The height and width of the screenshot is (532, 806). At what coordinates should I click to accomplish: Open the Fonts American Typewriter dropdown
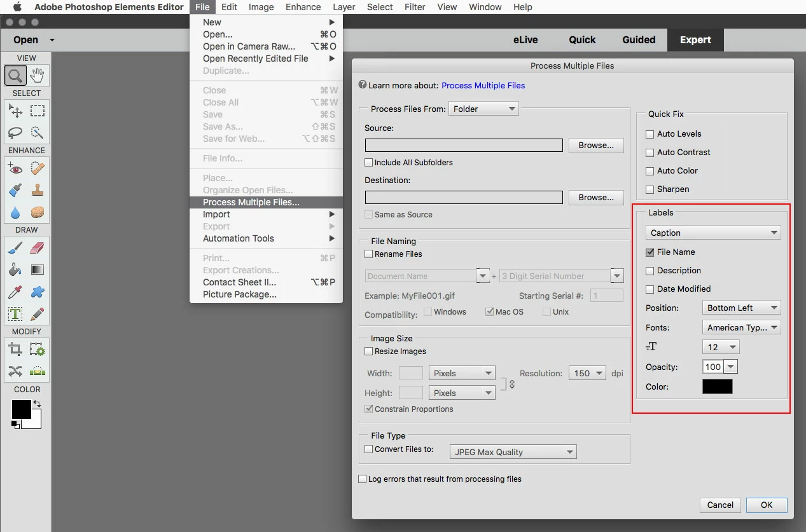742,327
